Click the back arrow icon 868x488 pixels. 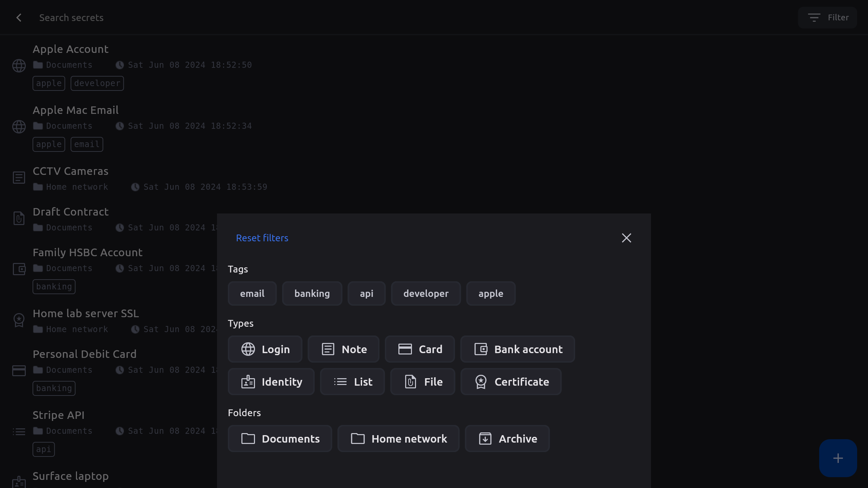pyautogui.click(x=19, y=18)
